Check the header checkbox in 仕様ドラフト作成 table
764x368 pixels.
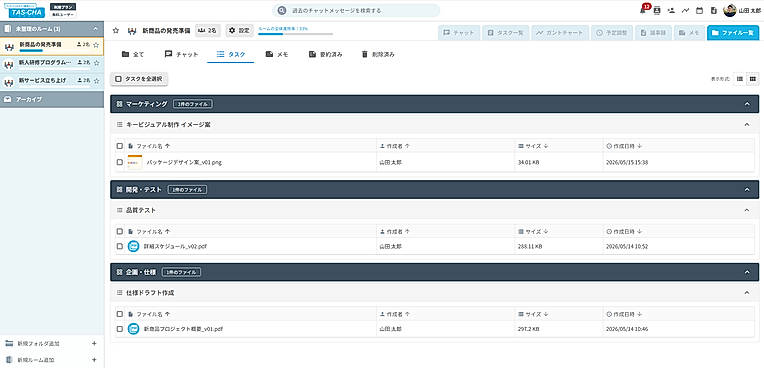point(120,314)
